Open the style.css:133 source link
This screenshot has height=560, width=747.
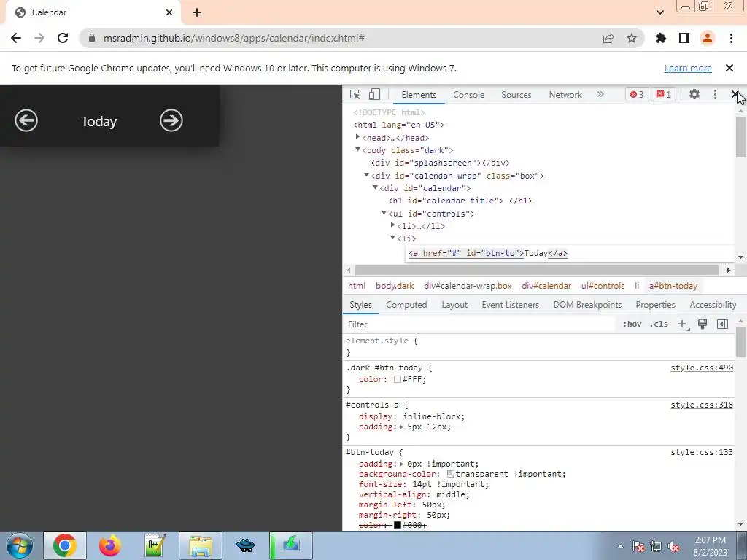(x=702, y=452)
